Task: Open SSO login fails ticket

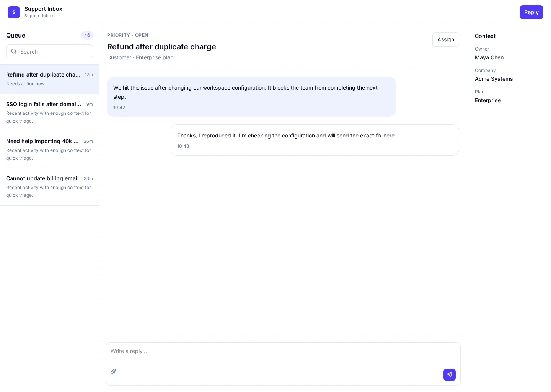Action: 49,113
